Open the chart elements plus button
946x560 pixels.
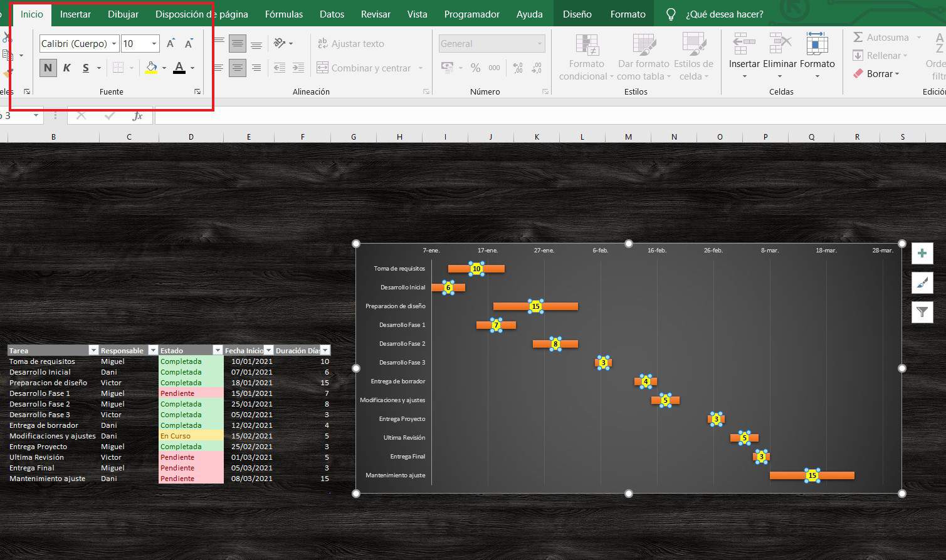coord(922,253)
